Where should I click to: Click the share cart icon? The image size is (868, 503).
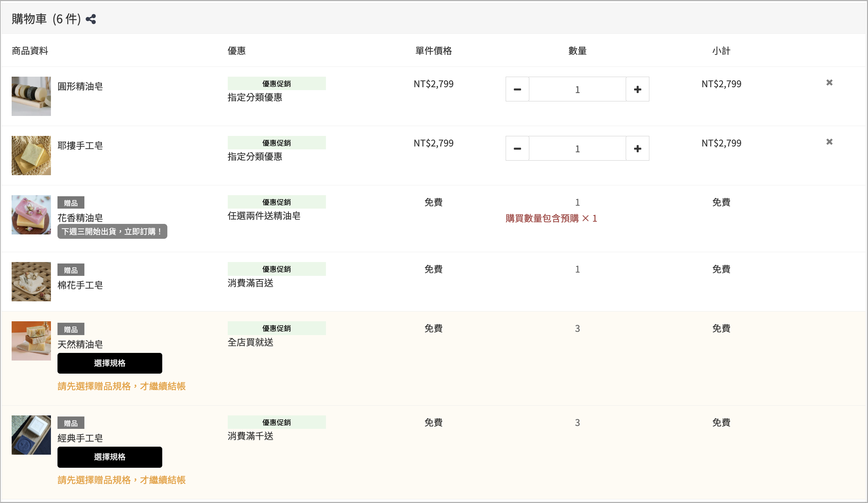click(91, 19)
